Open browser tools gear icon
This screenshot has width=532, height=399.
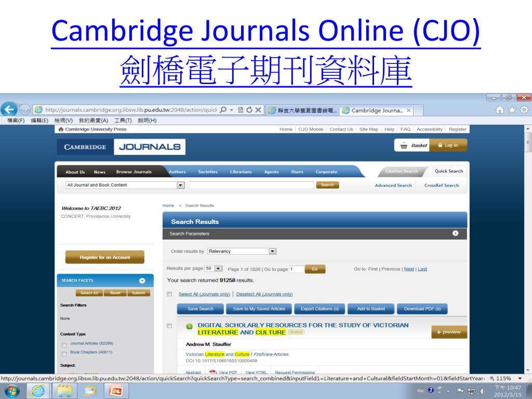pyautogui.click(x=524, y=110)
